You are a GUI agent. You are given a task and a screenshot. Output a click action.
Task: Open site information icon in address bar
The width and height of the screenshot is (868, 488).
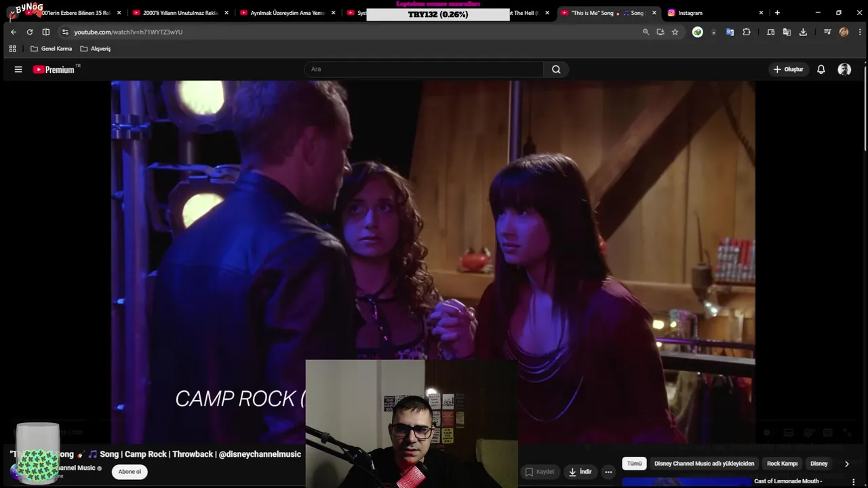pyautogui.click(x=65, y=32)
